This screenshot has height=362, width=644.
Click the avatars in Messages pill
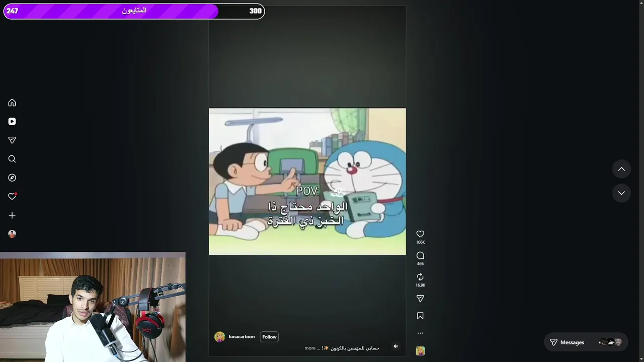click(x=611, y=342)
